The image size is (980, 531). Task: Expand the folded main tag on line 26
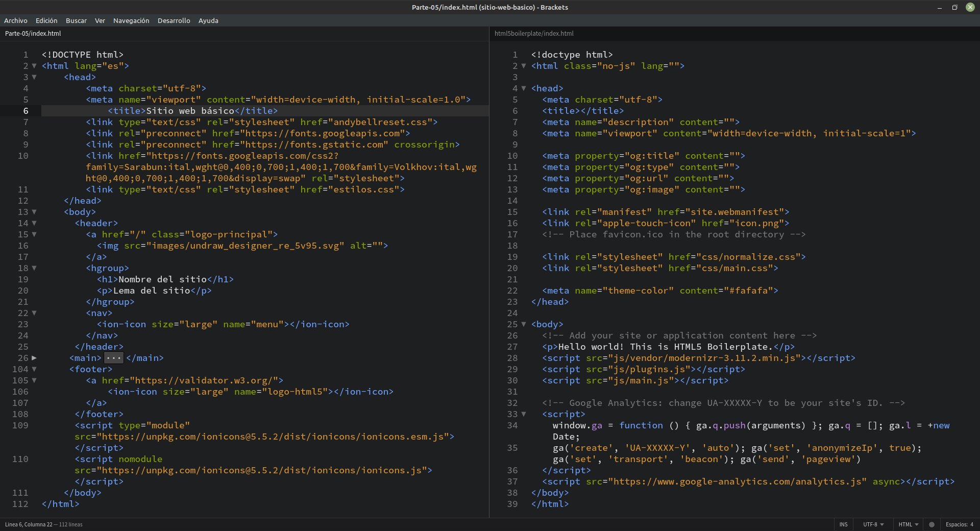(34, 358)
